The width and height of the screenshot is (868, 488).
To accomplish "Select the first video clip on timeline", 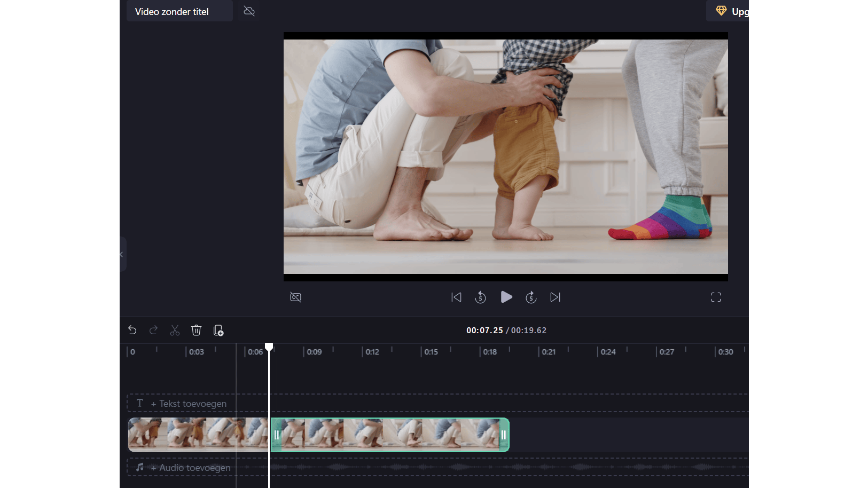I will pyautogui.click(x=198, y=435).
